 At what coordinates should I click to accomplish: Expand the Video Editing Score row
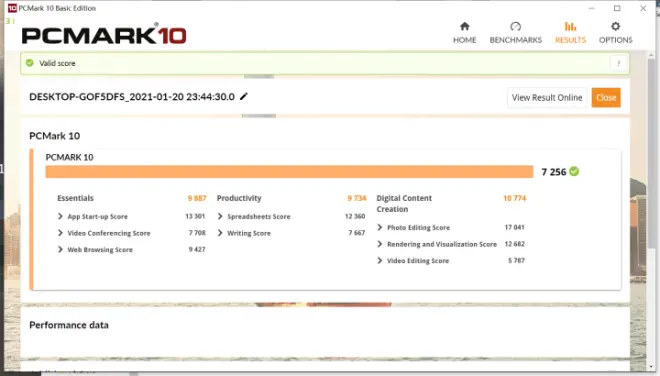click(x=380, y=261)
